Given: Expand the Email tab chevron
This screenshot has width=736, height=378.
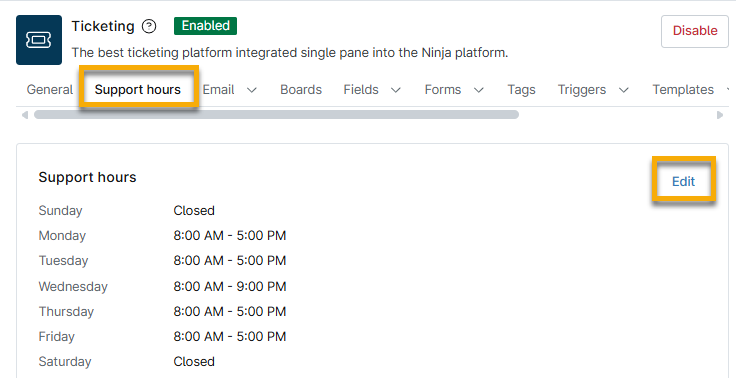Looking at the screenshot, I should pyautogui.click(x=252, y=90).
